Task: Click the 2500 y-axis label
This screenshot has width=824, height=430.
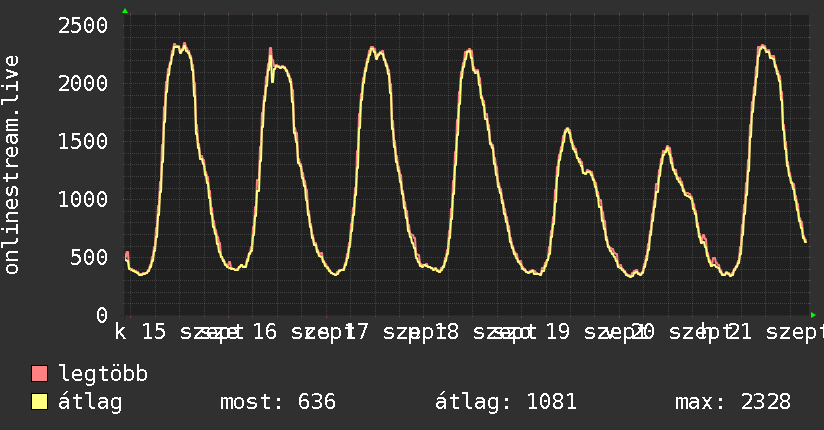Action: [x=83, y=25]
